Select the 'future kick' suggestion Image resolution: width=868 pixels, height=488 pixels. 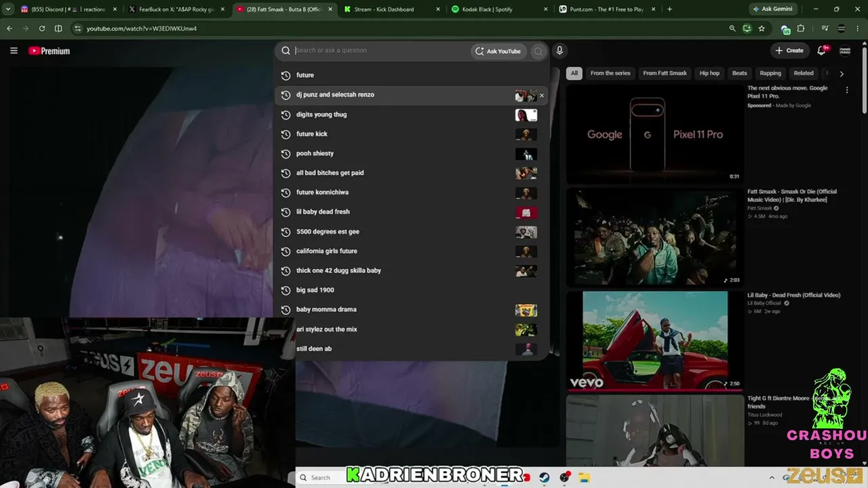pos(412,134)
